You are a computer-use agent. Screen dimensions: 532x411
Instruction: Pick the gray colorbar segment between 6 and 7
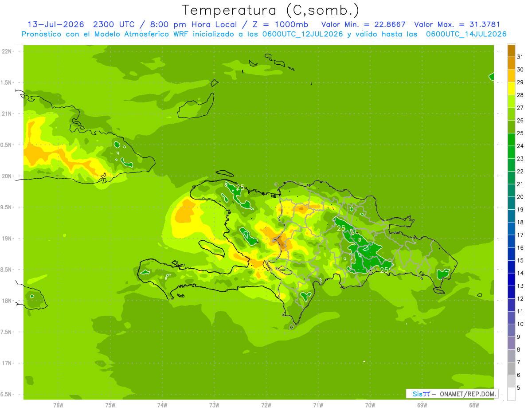coord(511,368)
